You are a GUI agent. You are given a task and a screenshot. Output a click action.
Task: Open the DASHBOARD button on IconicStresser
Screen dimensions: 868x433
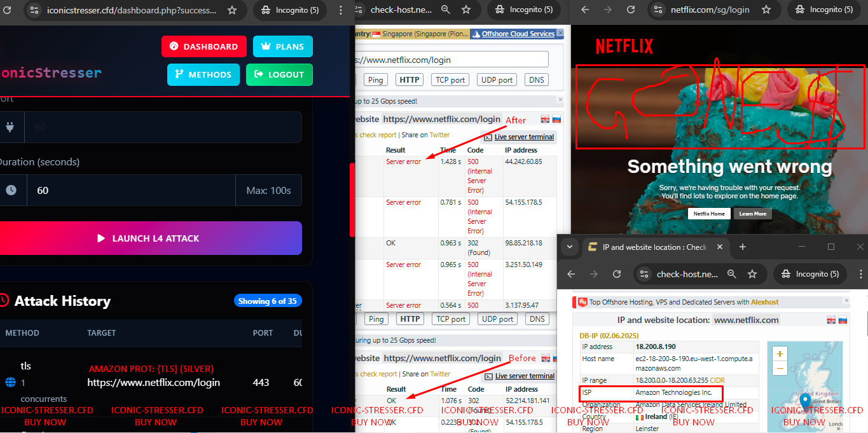(204, 46)
